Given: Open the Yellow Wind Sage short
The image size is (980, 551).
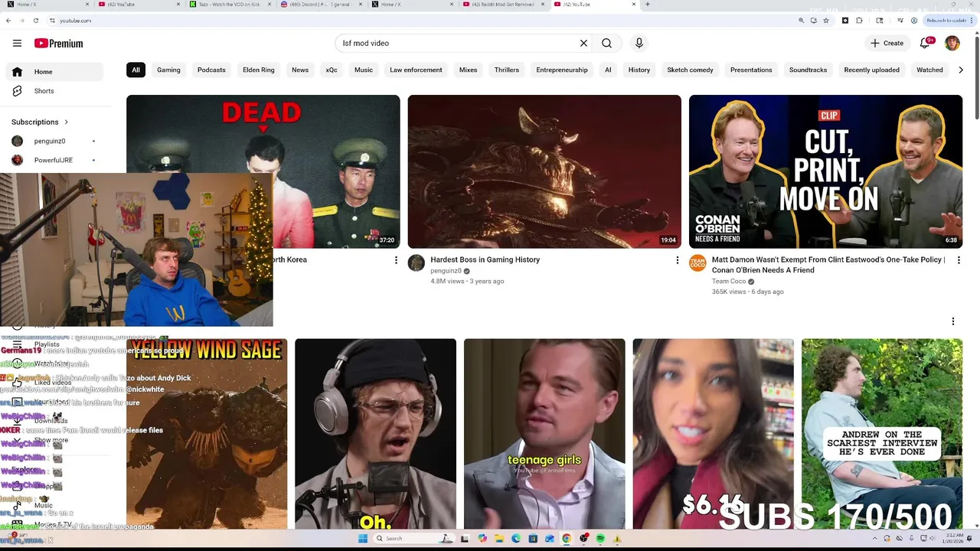Looking at the screenshot, I should coord(207,434).
